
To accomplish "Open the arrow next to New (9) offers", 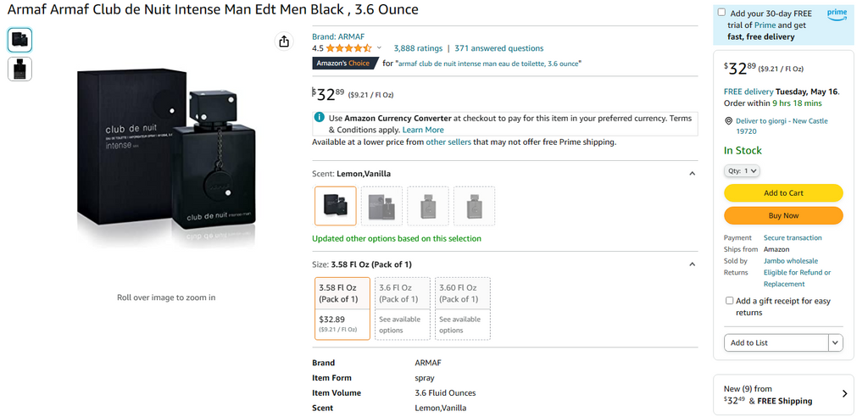I will pos(844,393).
